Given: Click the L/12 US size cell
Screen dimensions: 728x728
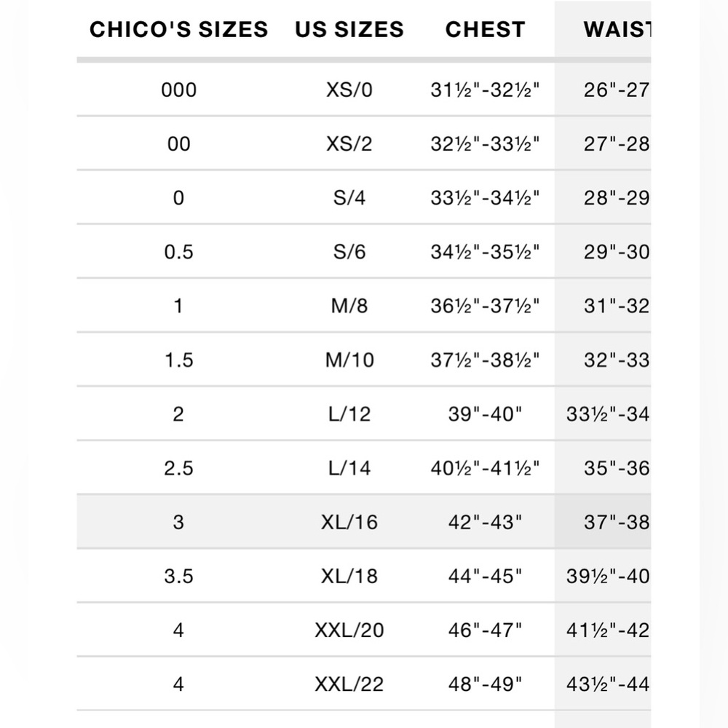Looking at the screenshot, I should (349, 414).
